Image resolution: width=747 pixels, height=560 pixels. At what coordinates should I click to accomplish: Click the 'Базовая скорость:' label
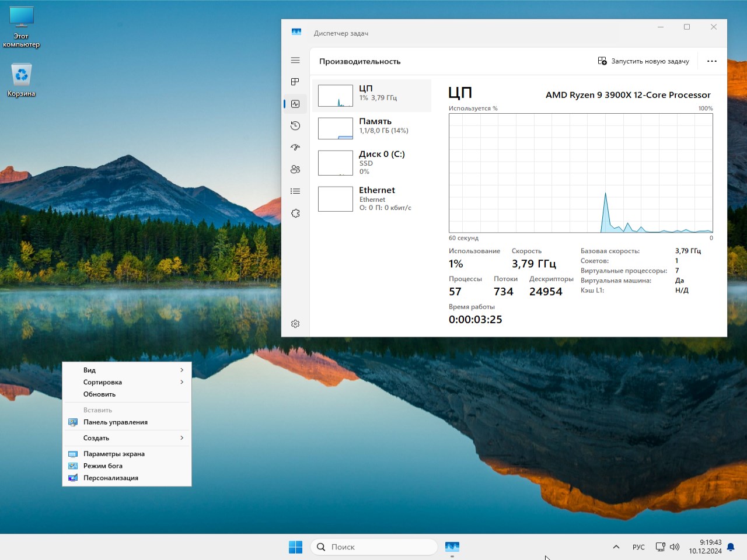tap(610, 251)
